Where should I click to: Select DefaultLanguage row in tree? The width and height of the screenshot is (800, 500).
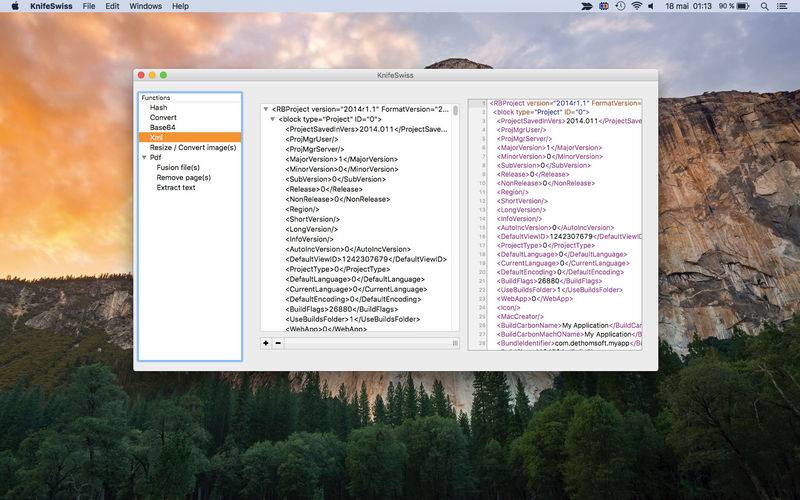(356, 279)
